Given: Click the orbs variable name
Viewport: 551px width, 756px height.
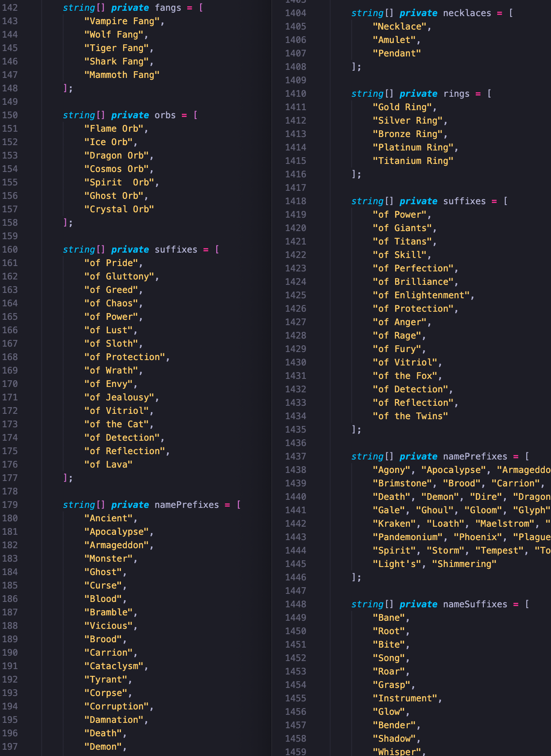Looking at the screenshot, I should [165, 115].
